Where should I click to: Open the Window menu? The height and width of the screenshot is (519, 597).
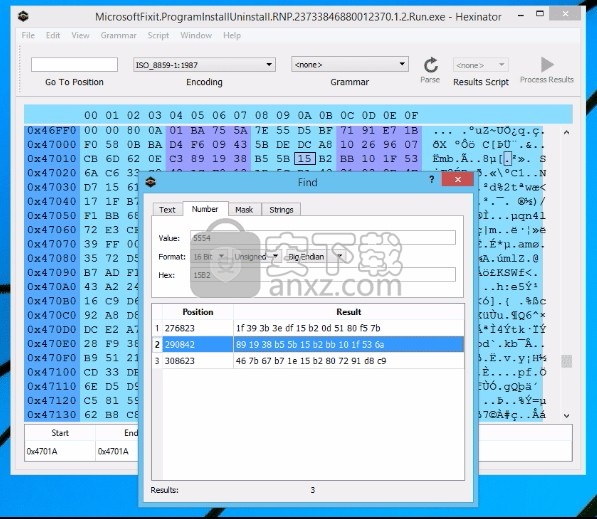coord(196,35)
